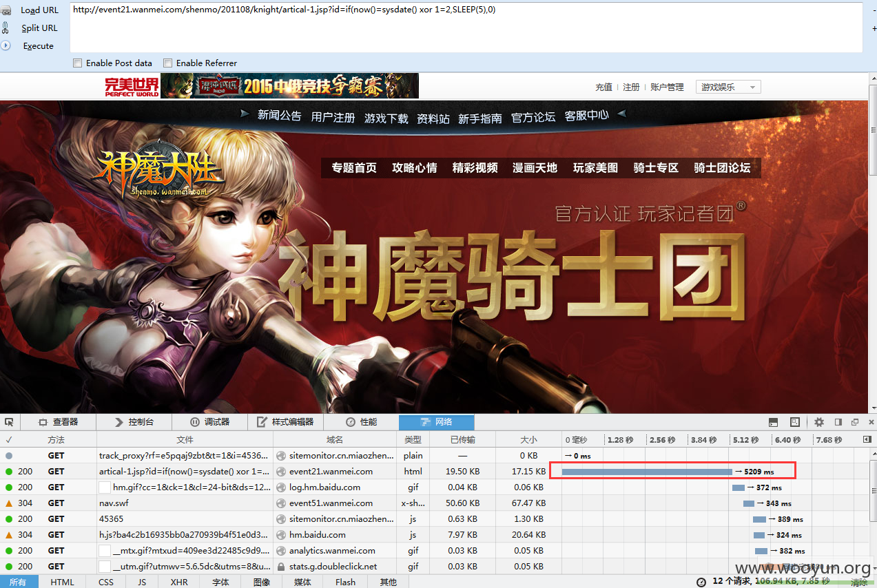
Task: Click the Split URL button
Action: pos(39,28)
